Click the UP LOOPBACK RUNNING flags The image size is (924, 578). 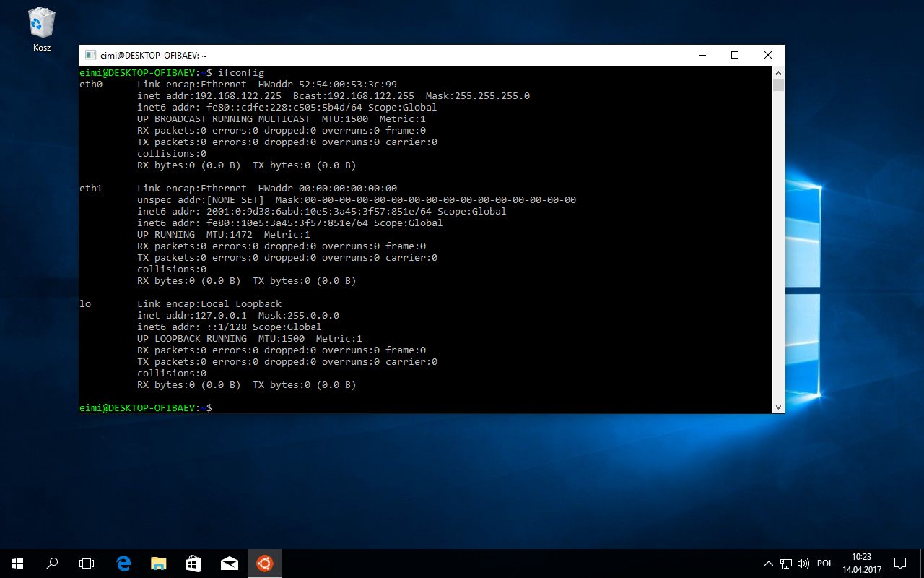(x=192, y=338)
